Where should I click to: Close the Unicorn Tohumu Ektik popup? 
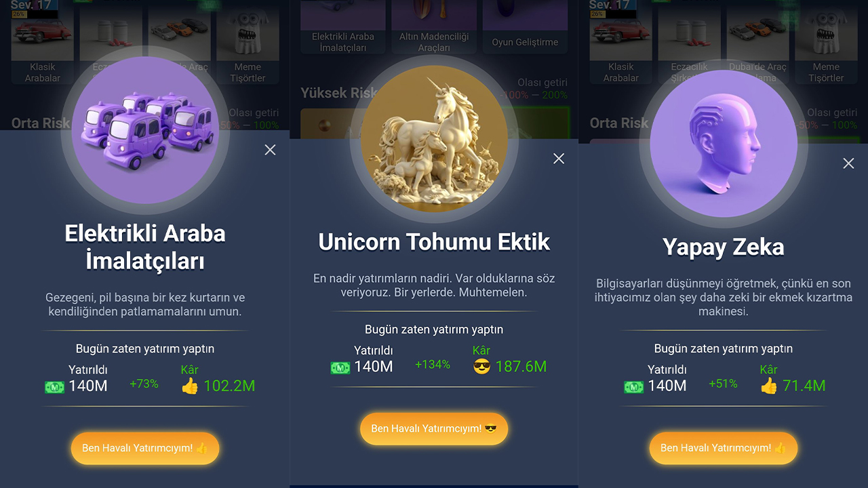tap(559, 159)
